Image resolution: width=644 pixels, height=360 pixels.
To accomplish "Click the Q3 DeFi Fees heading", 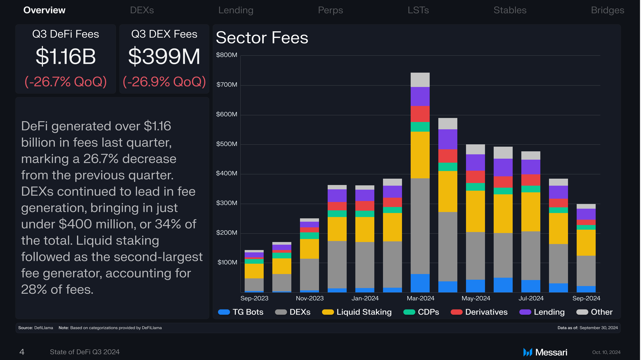I will [x=66, y=34].
